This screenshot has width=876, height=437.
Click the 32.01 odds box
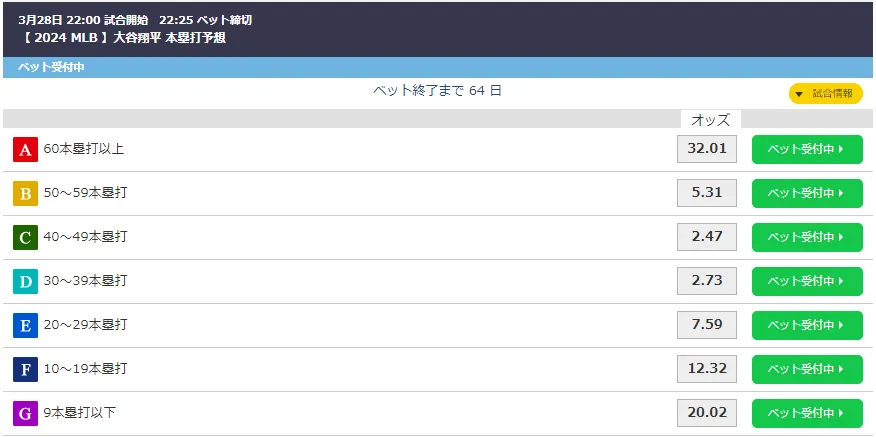click(706, 150)
